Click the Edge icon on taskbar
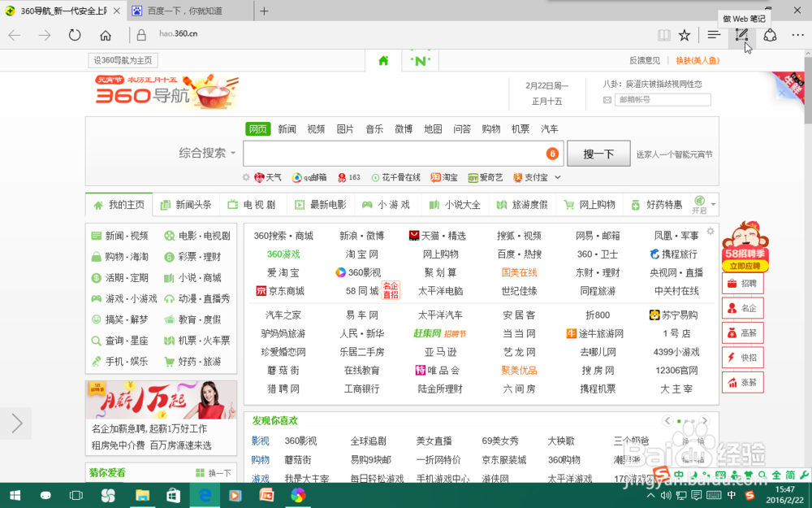The image size is (812, 508). click(205, 496)
